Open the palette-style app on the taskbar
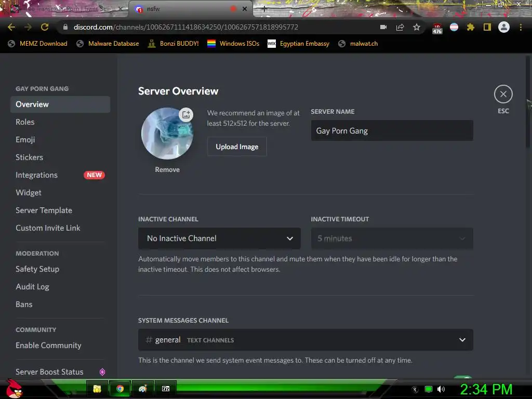 click(142, 389)
